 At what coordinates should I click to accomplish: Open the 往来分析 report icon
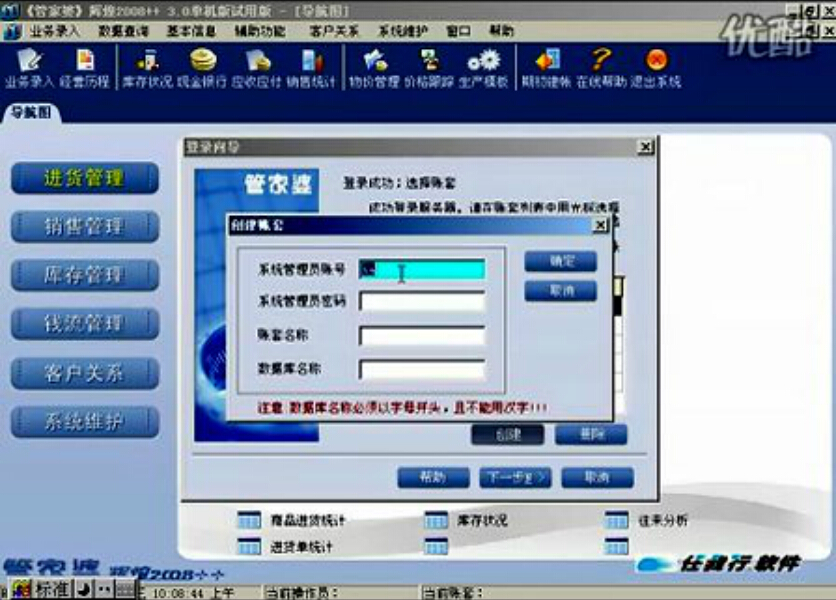pyautogui.click(x=617, y=520)
